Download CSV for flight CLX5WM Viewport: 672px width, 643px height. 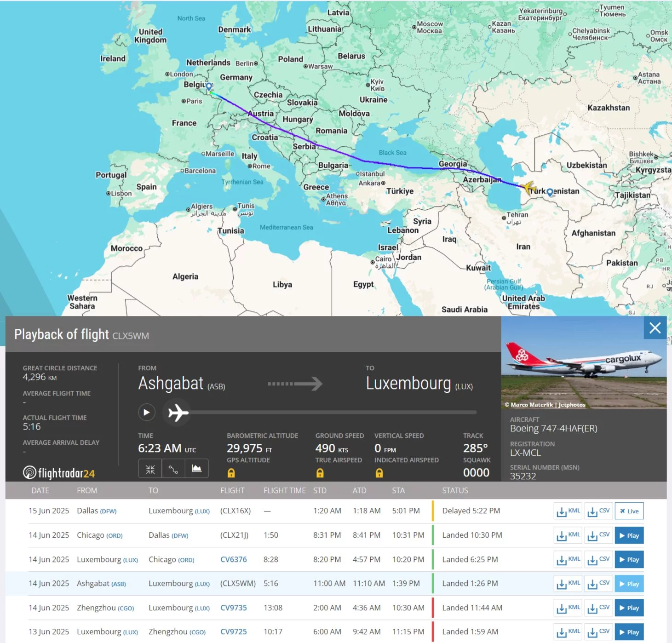[598, 584]
